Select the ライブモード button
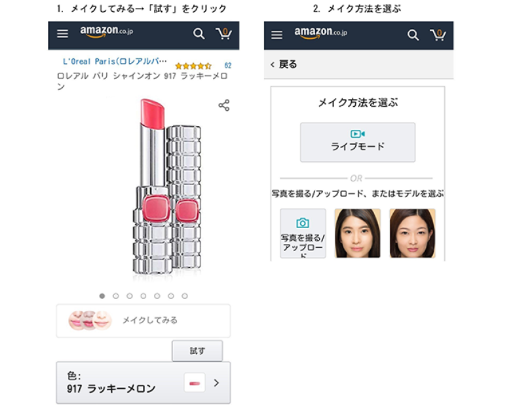This screenshot has width=532, height=413. pos(358,142)
